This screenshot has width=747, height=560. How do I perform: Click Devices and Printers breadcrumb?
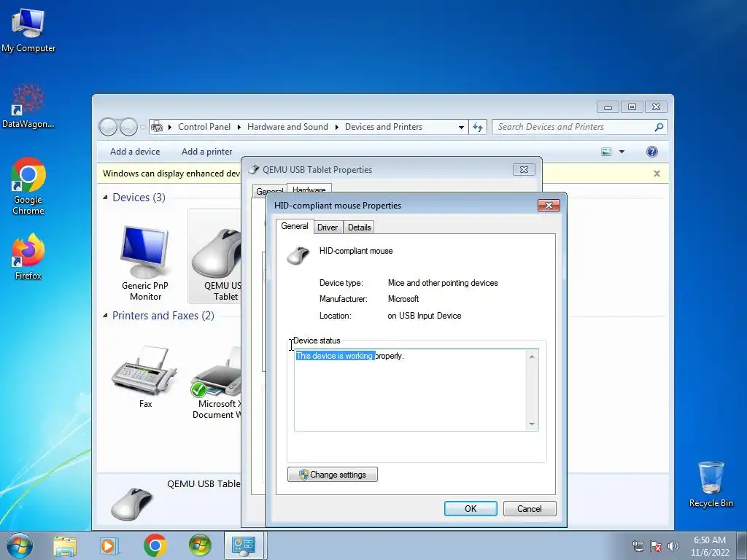[384, 127]
